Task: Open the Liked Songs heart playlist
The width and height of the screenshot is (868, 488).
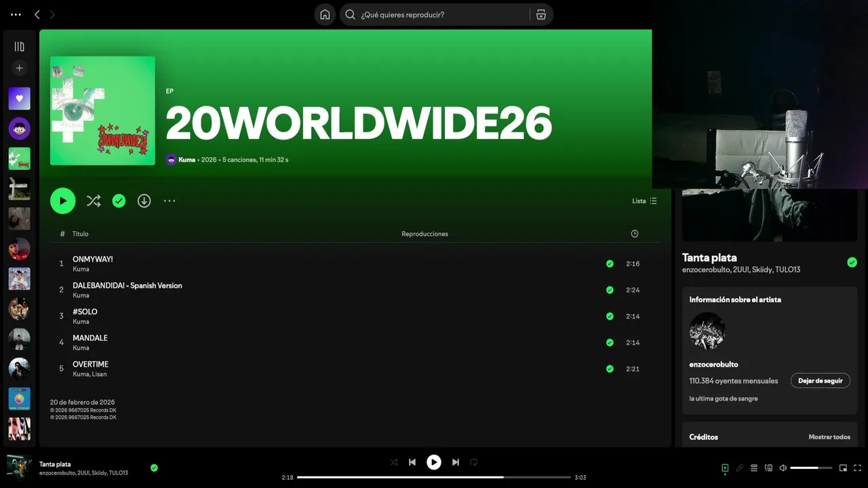Action: 19,98
